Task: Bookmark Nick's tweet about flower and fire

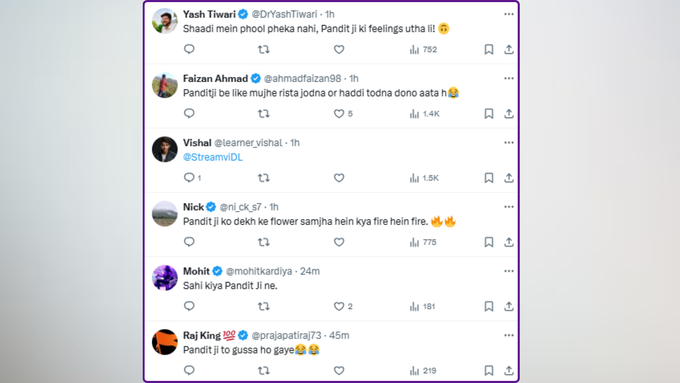Action: 489,242
